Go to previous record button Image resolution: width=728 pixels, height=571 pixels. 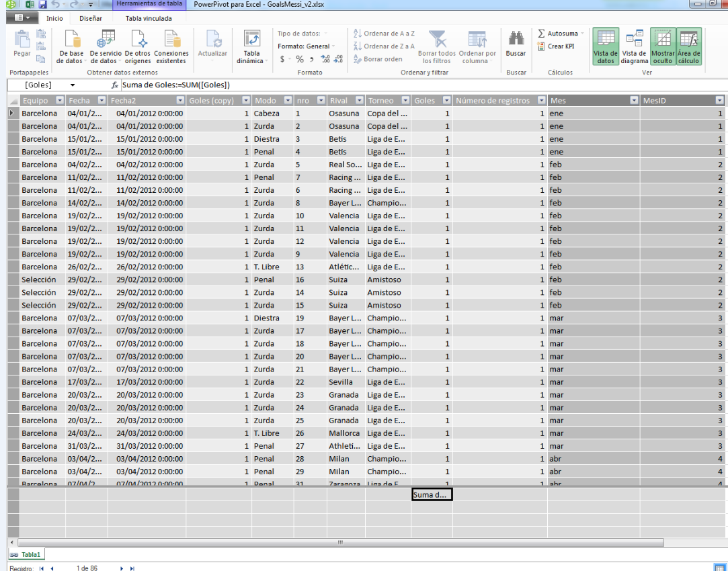pyautogui.click(x=52, y=568)
